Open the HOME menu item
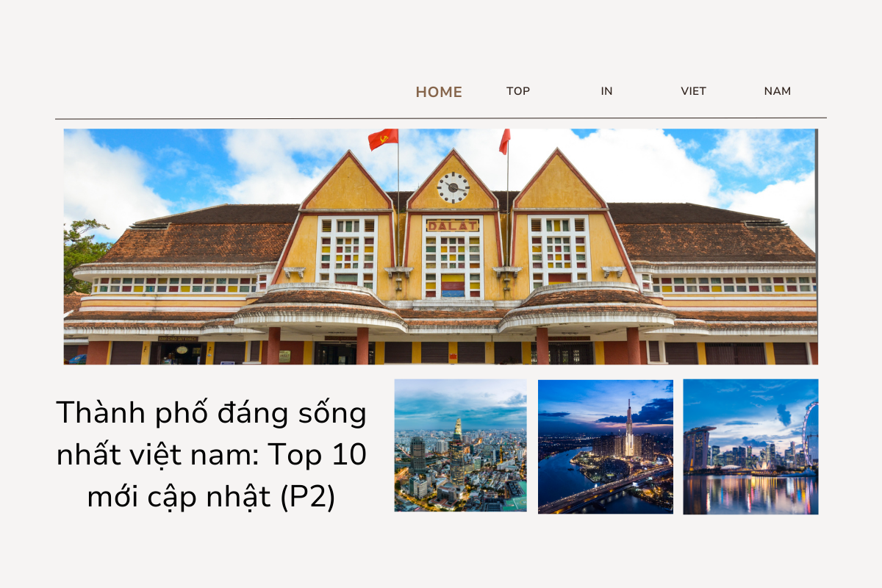This screenshot has height=588, width=882. click(439, 92)
